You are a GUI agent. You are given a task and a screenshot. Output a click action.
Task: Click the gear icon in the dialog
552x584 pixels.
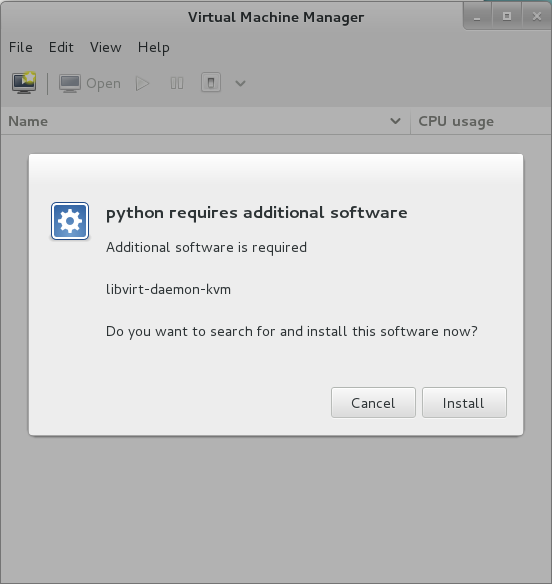point(70,221)
